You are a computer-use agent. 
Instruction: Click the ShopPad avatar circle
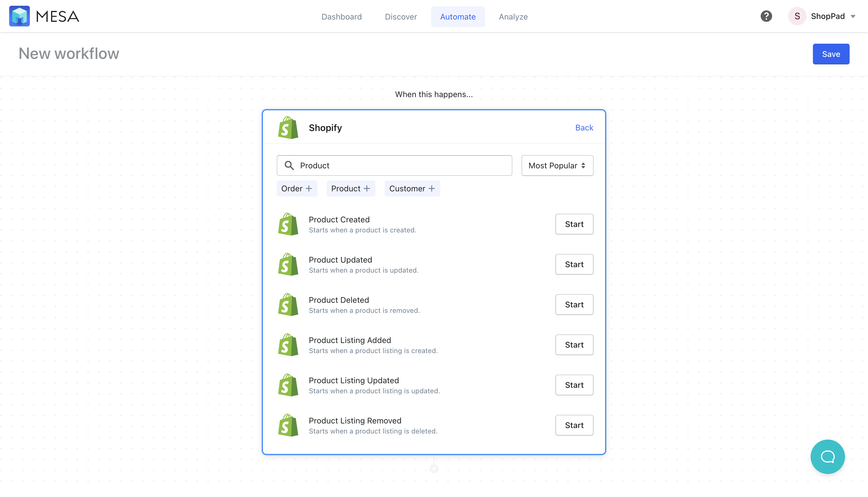click(797, 16)
